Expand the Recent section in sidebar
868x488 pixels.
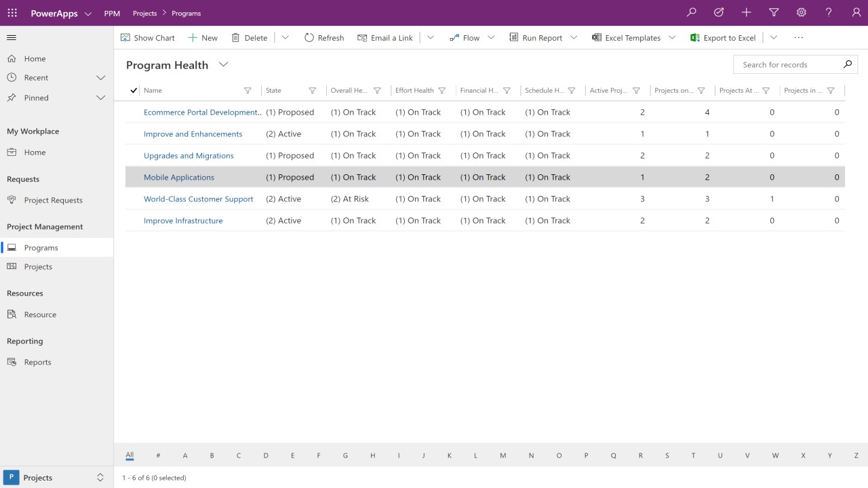click(101, 77)
